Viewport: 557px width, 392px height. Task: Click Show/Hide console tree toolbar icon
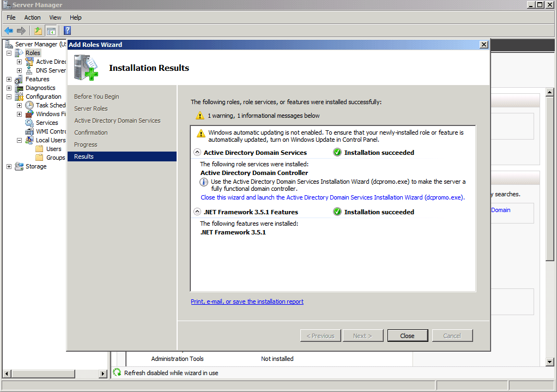[x=51, y=31]
